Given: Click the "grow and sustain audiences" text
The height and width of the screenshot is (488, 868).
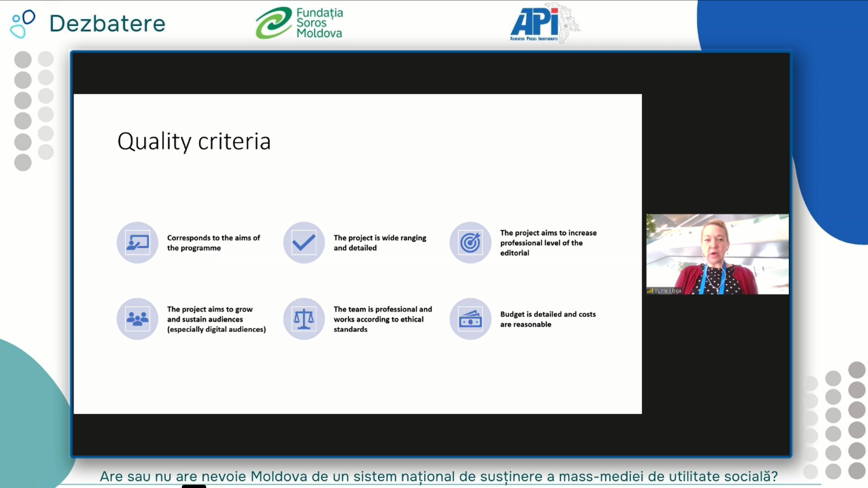Looking at the screenshot, I should [x=209, y=314].
